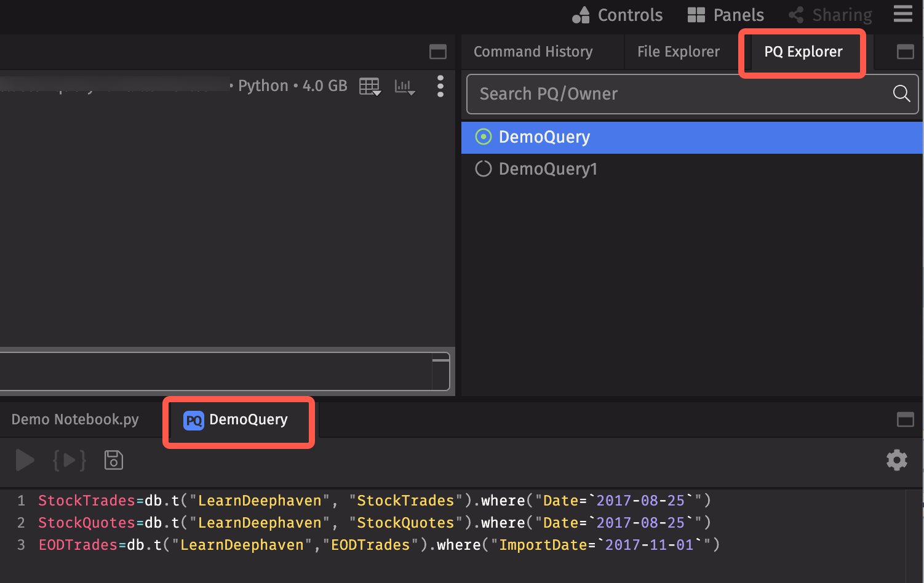
Task: Click the Sharing button
Action: (830, 15)
